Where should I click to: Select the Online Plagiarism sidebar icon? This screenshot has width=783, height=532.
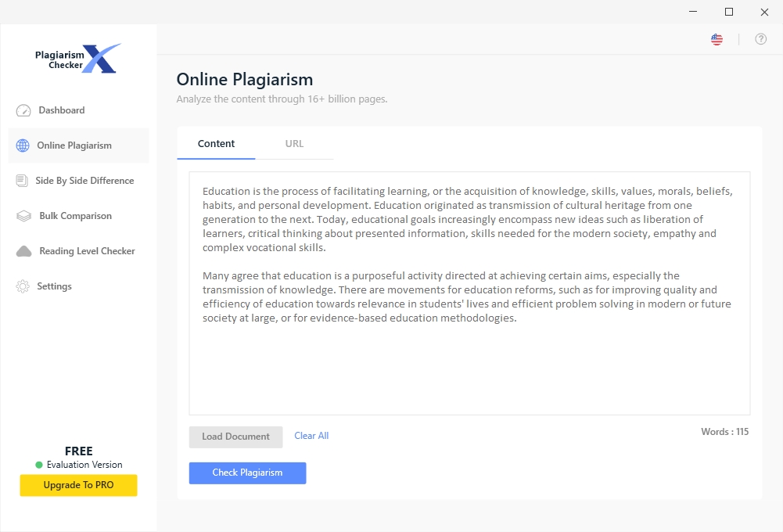[x=23, y=146]
